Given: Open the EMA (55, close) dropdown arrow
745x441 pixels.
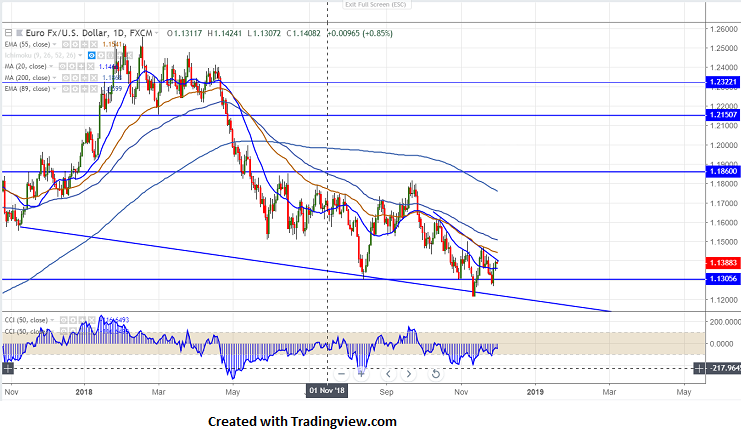Looking at the screenshot, I should click(54, 44).
